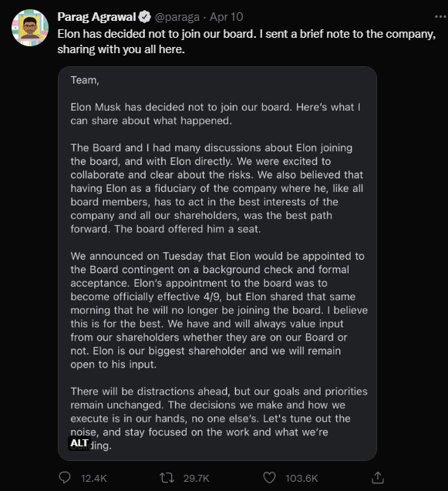
Task: Open the share tweet icon
Action: tap(378, 478)
